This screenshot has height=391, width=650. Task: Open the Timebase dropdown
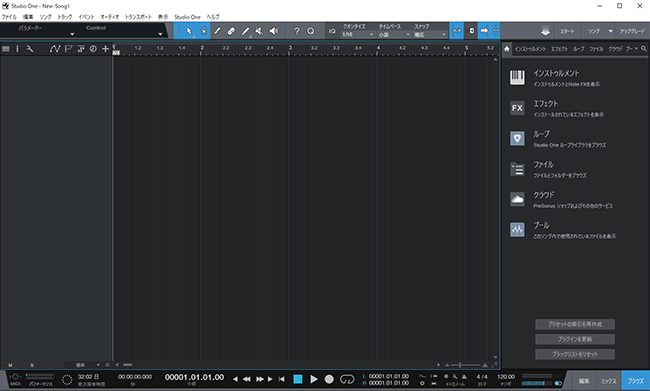tap(394, 35)
